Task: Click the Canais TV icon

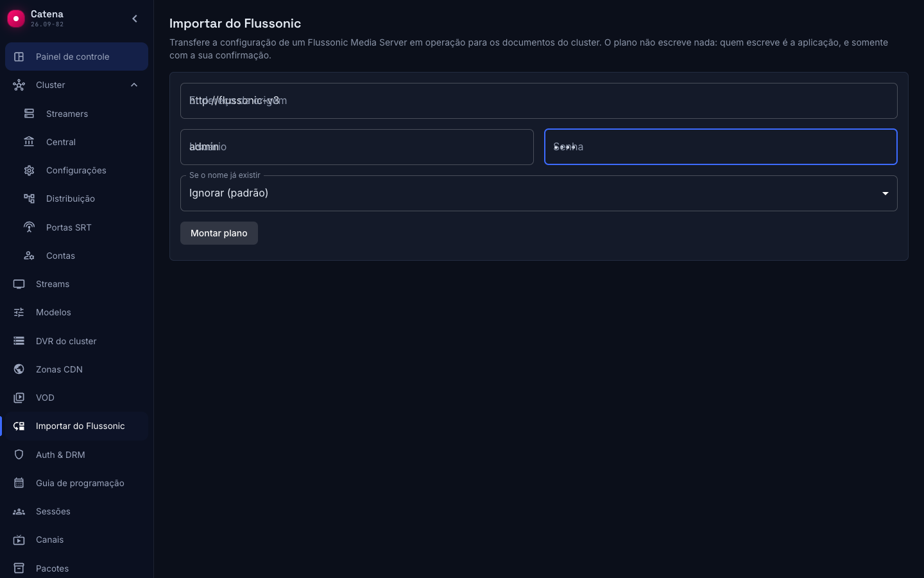Action: click(x=19, y=539)
